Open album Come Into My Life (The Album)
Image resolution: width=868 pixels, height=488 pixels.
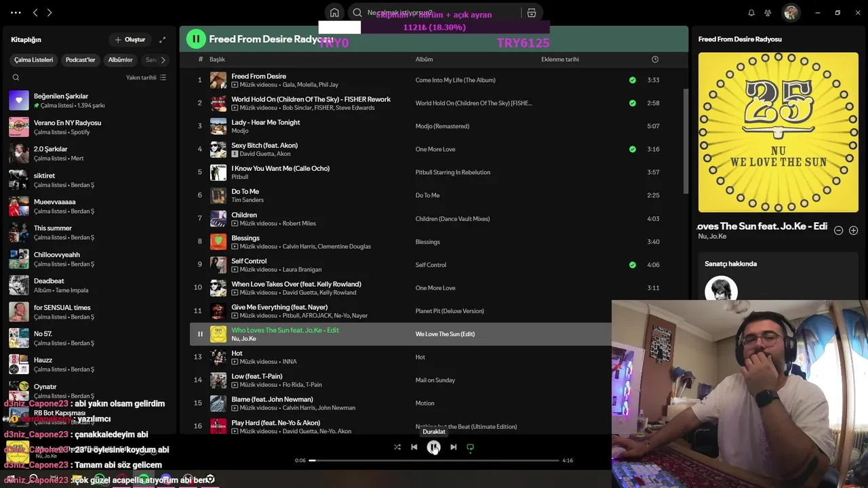pyautogui.click(x=455, y=80)
